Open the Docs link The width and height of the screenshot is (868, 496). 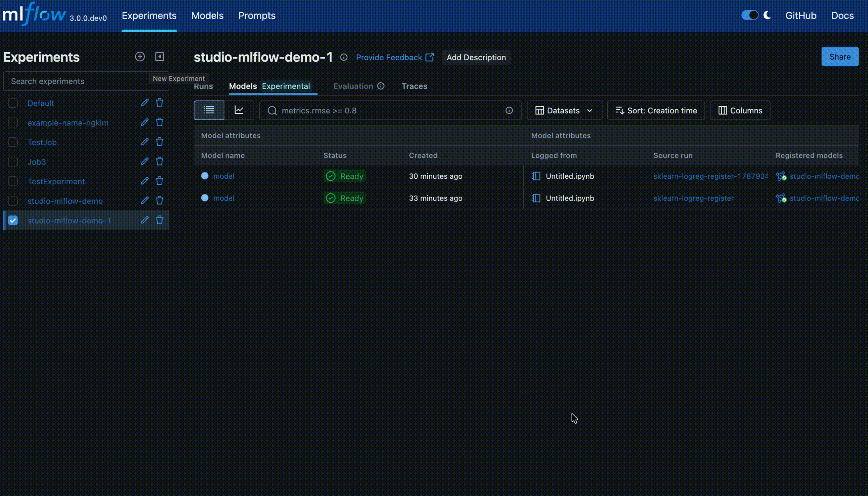click(x=842, y=16)
